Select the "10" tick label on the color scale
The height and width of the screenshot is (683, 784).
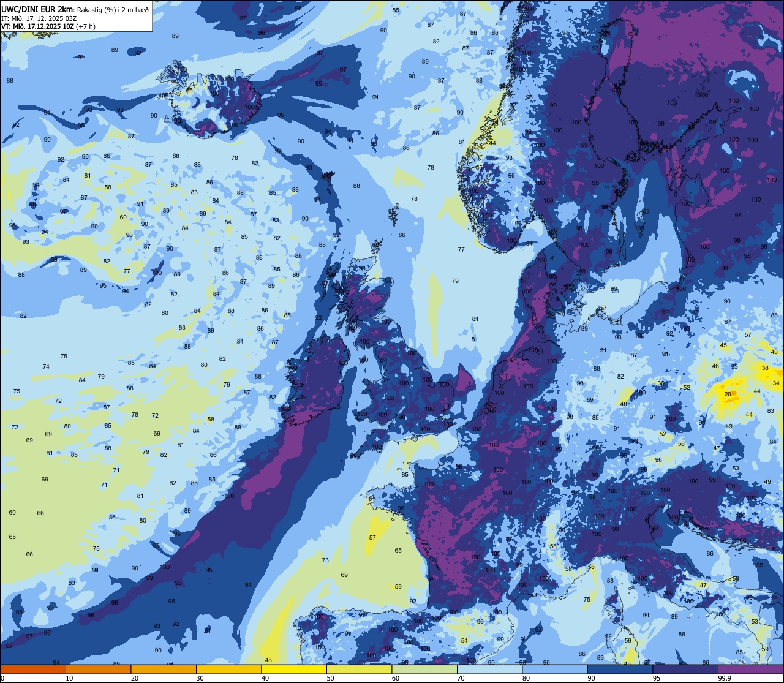pos(69,678)
